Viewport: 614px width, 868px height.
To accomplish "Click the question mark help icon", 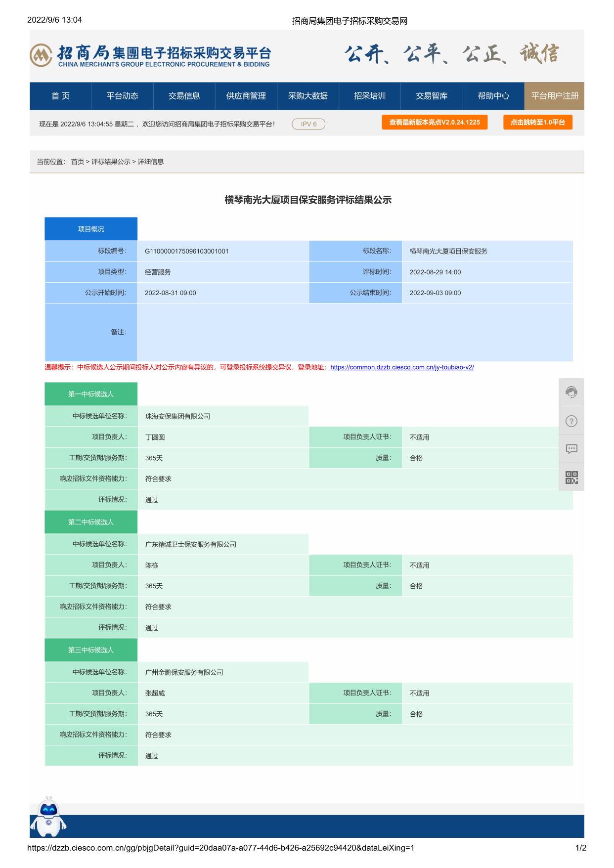I will click(x=571, y=421).
